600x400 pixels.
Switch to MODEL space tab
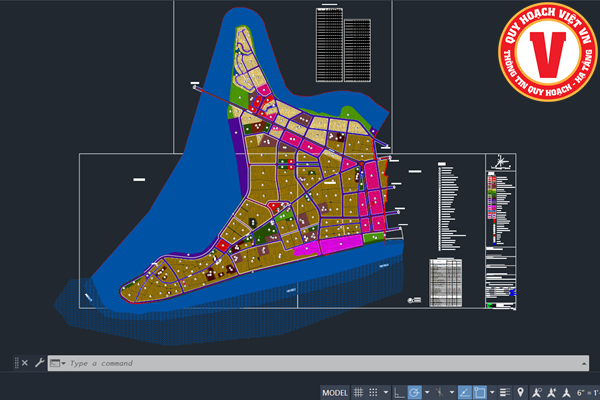pos(335,391)
